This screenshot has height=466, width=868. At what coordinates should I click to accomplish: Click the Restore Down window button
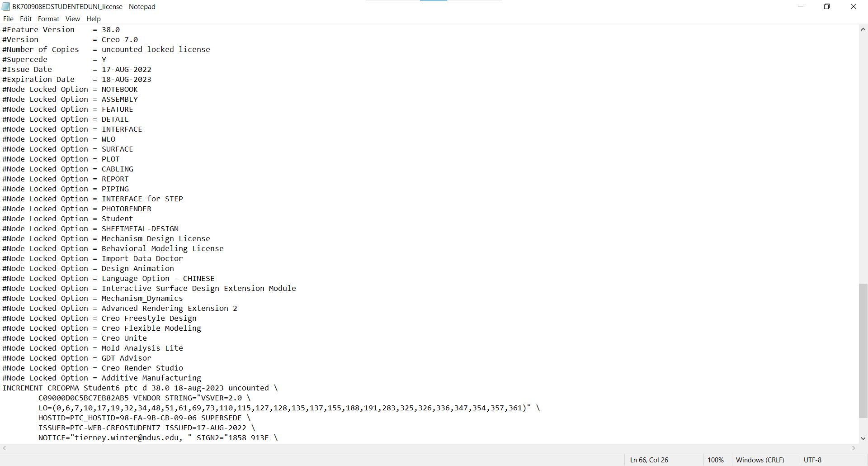[x=827, y=6]
